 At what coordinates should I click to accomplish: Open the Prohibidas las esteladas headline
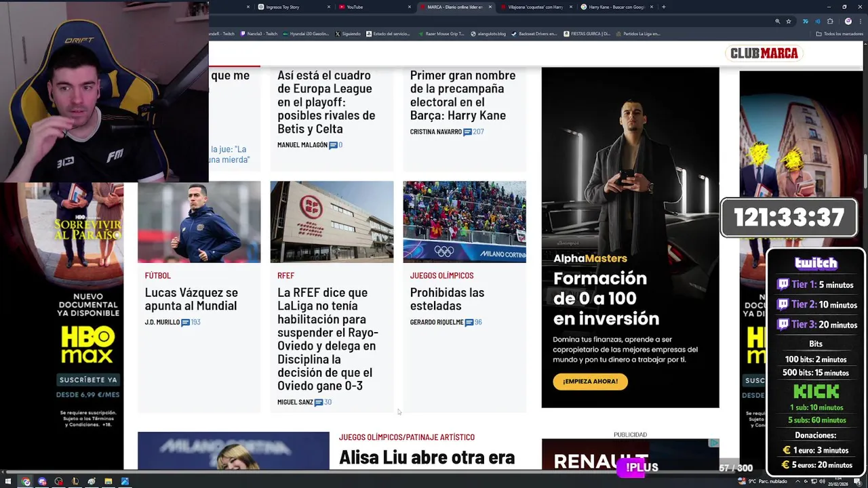[x=447, y=299]
